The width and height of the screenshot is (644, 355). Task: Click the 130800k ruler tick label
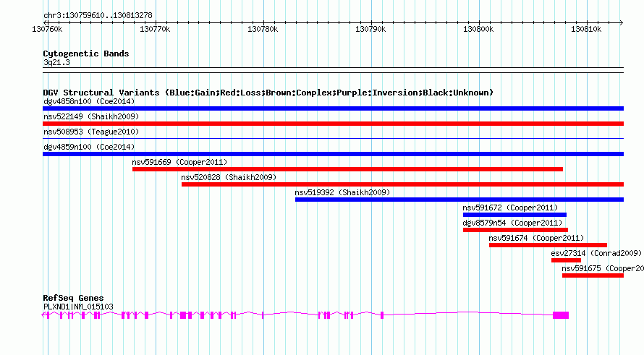(478, 29)
